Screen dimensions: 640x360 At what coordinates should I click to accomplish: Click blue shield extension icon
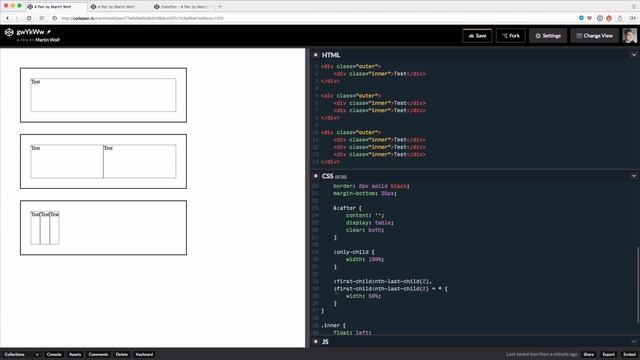coord(581,18)
